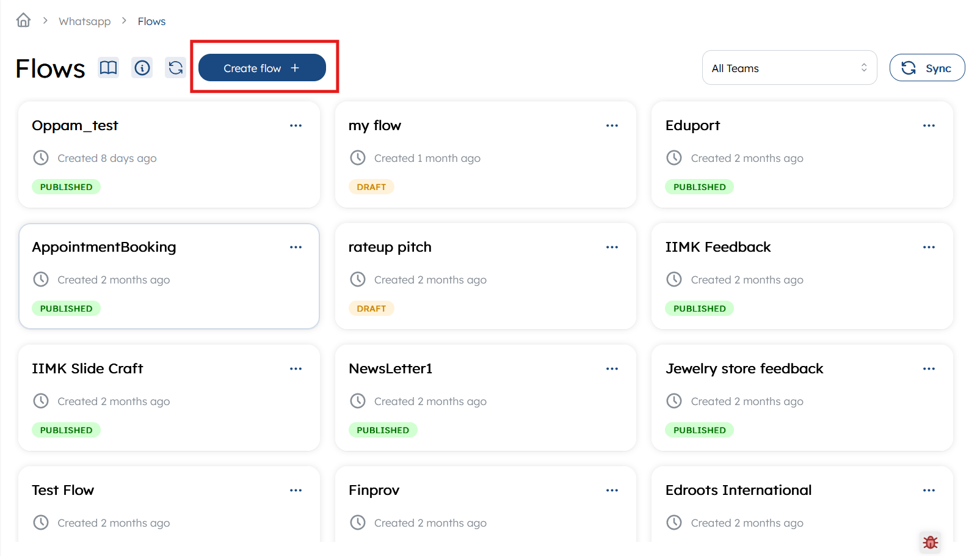Click the DRAFT badge on rateup pitch
980x556 pixels.
[371, 309]
